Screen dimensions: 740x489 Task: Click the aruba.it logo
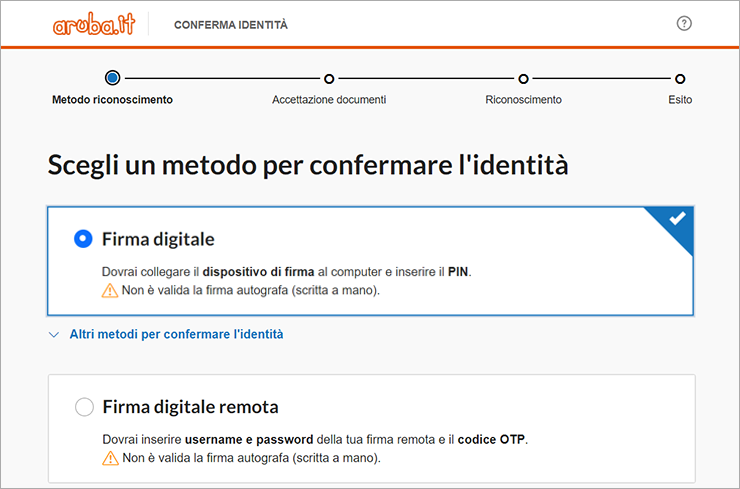click(94, 24)
